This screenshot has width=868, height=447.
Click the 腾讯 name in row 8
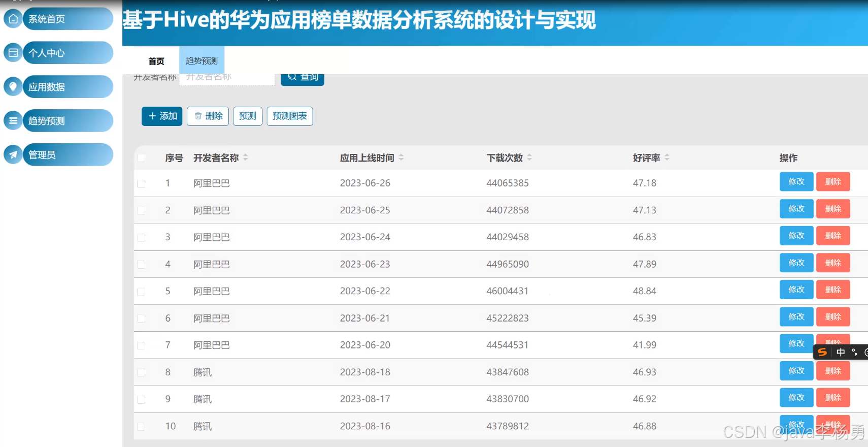pos(203,372)
